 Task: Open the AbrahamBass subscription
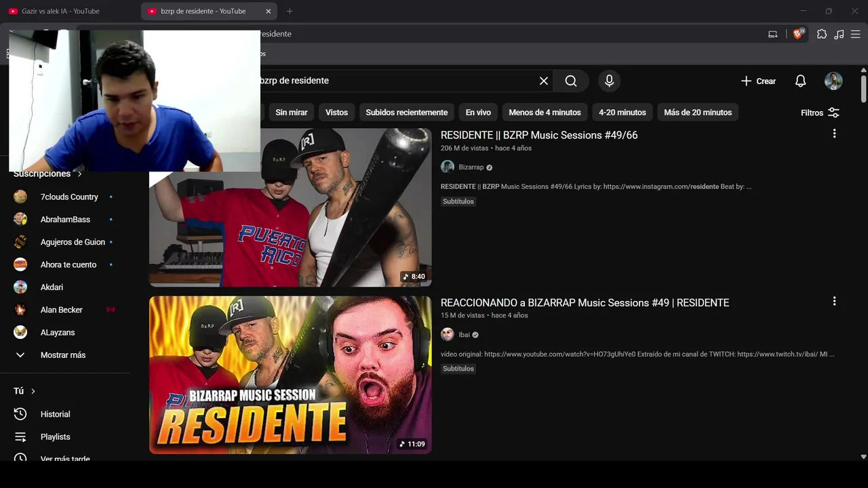tap(65, 220)
